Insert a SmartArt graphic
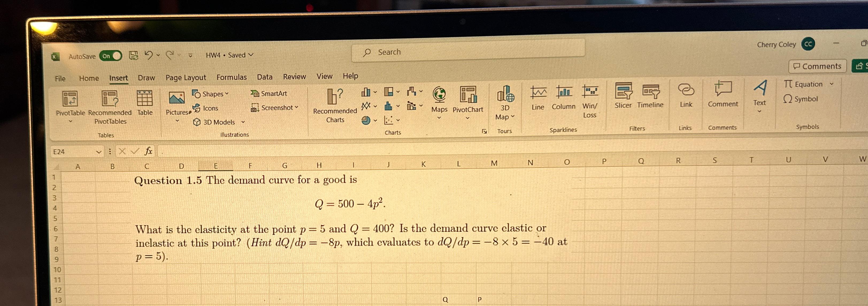The height and width of the screenshot is (306, 868). (270, 94)
